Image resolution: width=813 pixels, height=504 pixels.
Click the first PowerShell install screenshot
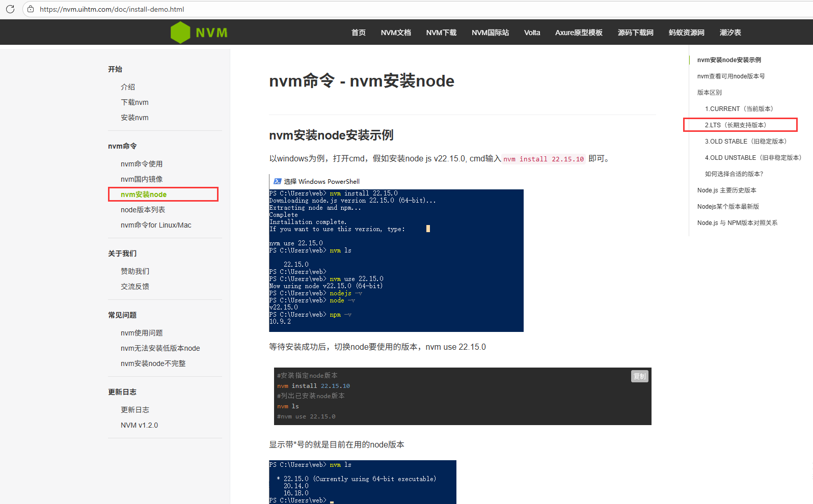pos(396,253)
